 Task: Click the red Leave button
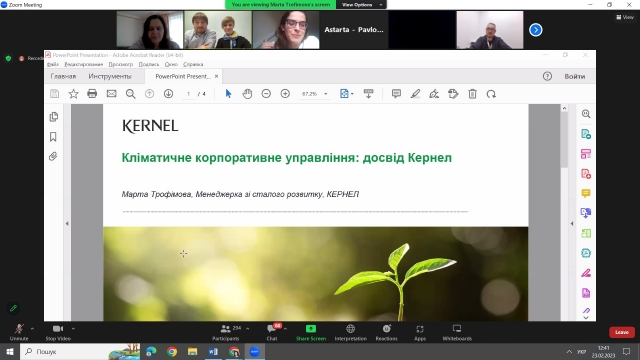[x=622, y=332]
